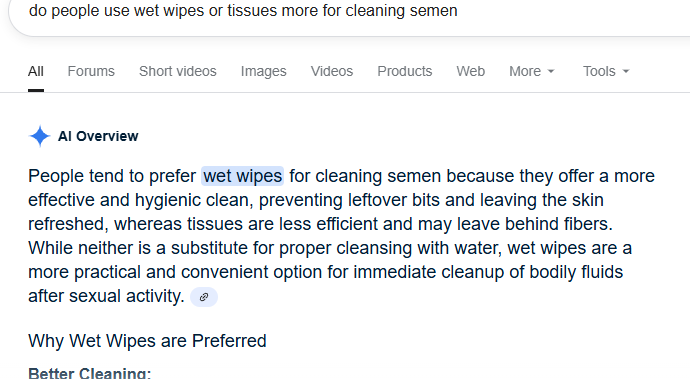Viewport: 690px width, 379px height.
Task: Open the Tools dropdown
Action: tap(606, 71)
